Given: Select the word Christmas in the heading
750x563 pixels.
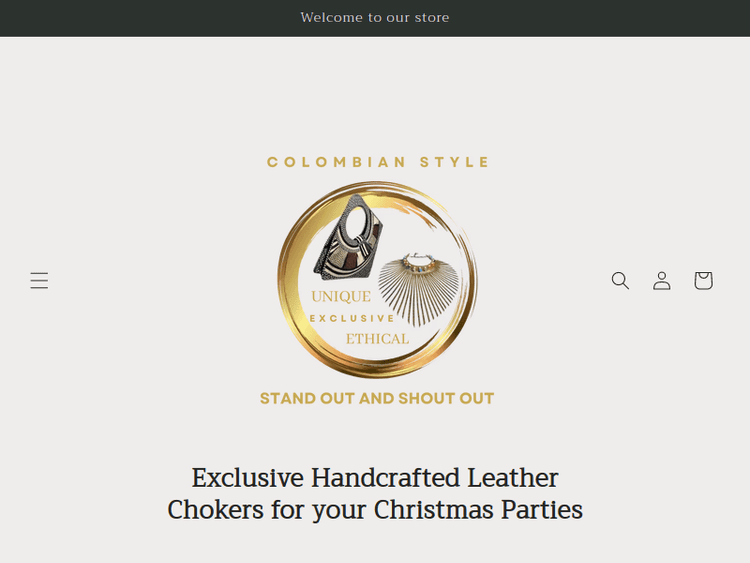Looking at the screenshot, I should pos(433,509).
